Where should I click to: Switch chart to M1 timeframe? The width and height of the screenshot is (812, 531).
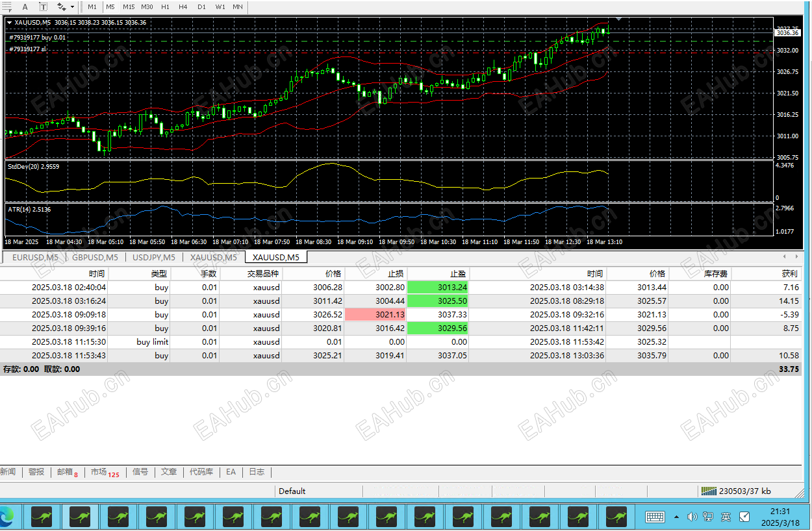(x=92, y=6)
